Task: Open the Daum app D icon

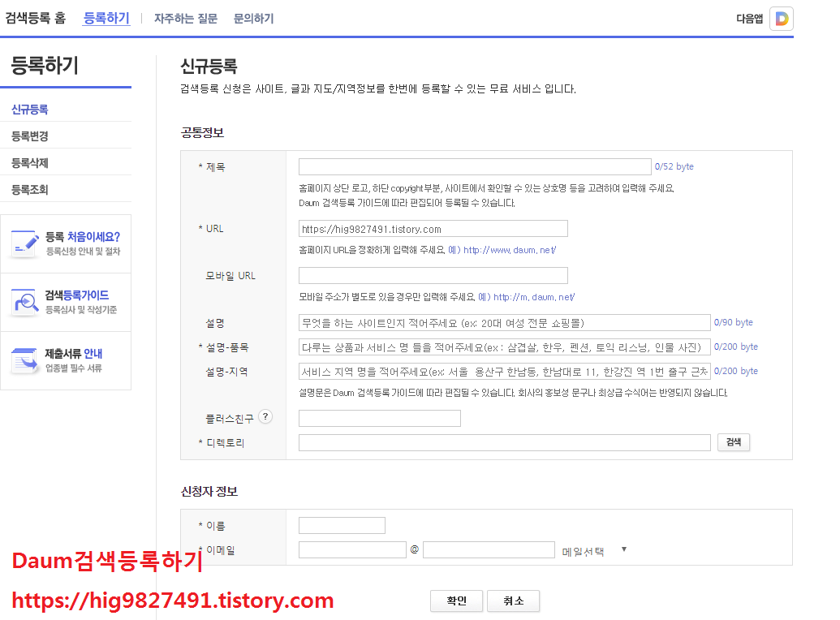Action: click(781, 19)
